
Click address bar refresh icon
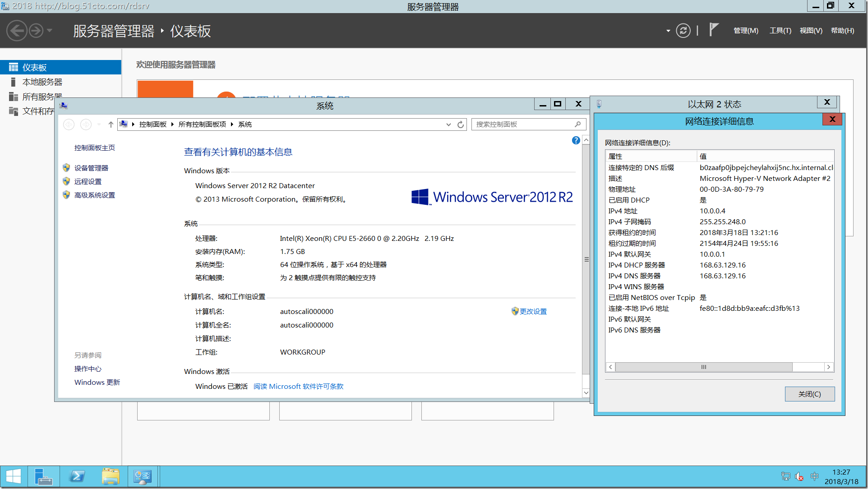click(460, 125)
